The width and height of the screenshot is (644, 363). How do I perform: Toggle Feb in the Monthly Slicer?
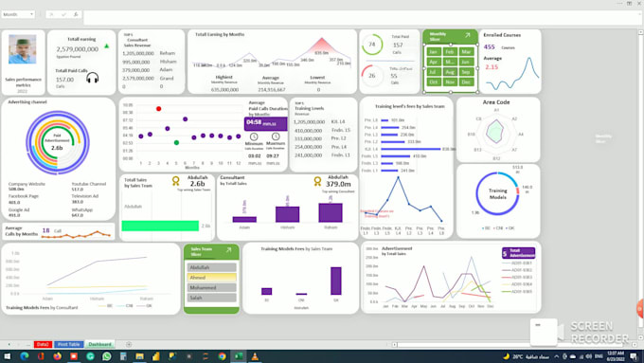[x=450, y=52]
